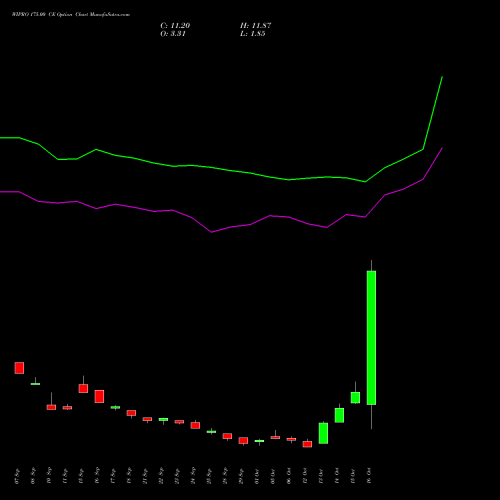Click the 21 Sep date label on axis

pos(145,476)
